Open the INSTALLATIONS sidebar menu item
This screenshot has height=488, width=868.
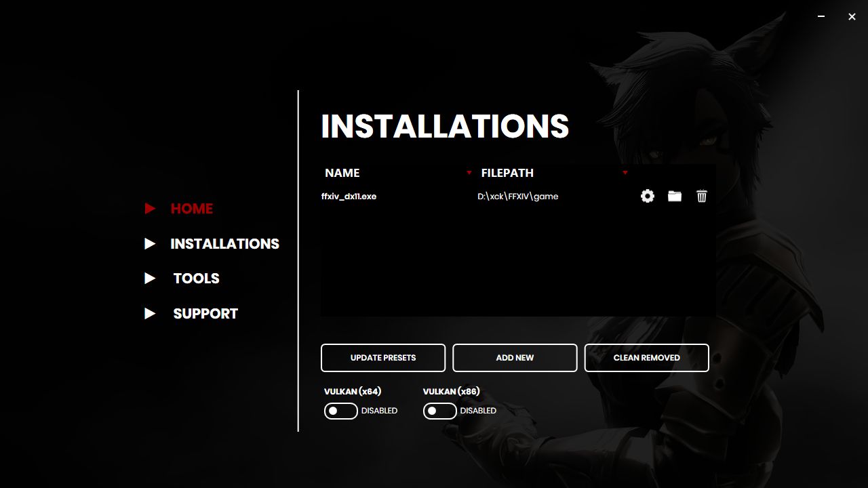(x=224, y=243)
